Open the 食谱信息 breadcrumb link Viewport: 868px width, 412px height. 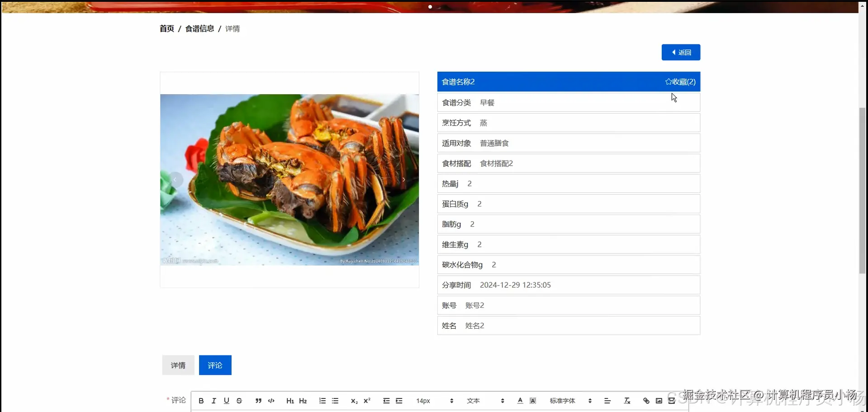pos(199,28)
